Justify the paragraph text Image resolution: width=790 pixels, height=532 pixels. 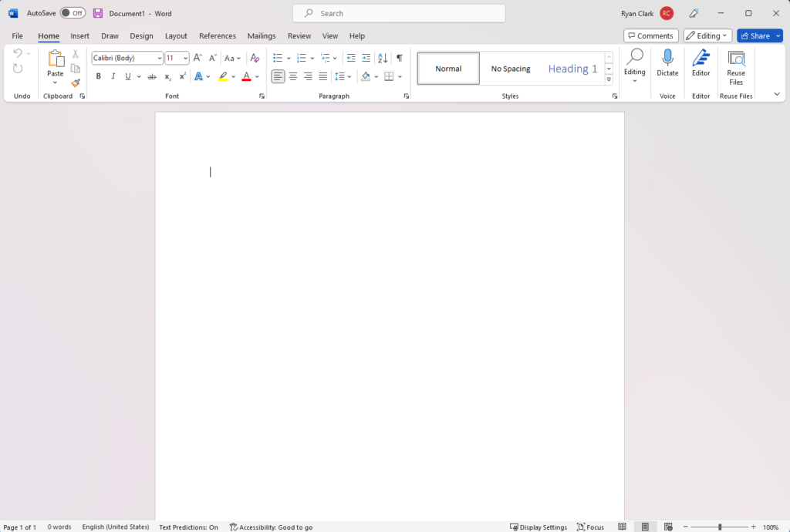[x=323, y=76]
